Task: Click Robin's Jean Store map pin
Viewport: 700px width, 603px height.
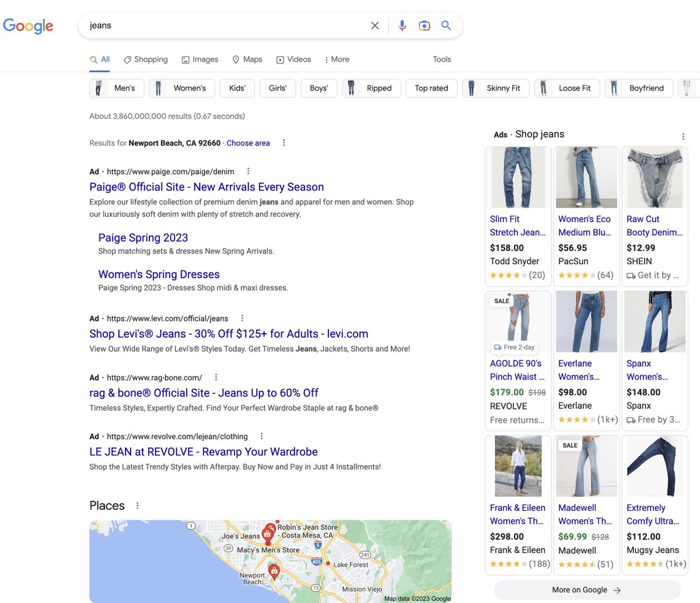Action: [271, 527]
